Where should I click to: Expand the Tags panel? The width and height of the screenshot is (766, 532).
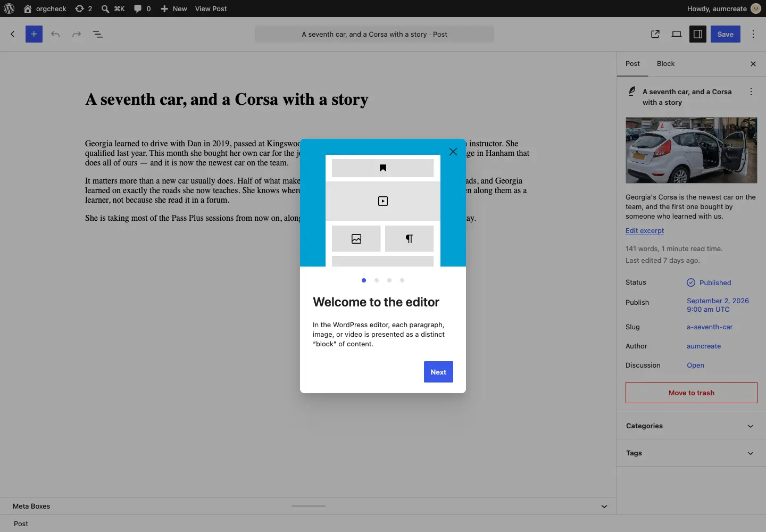[x=692, y=453]
